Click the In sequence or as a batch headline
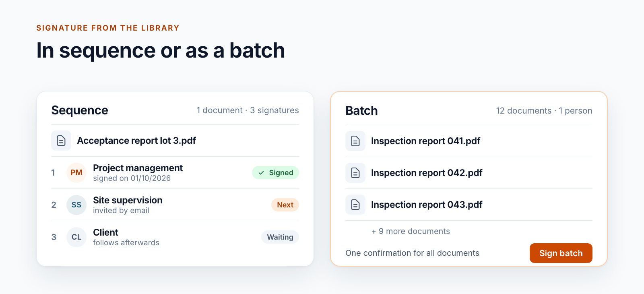Screen dimensions: 644x294 (x=161, y=51)
